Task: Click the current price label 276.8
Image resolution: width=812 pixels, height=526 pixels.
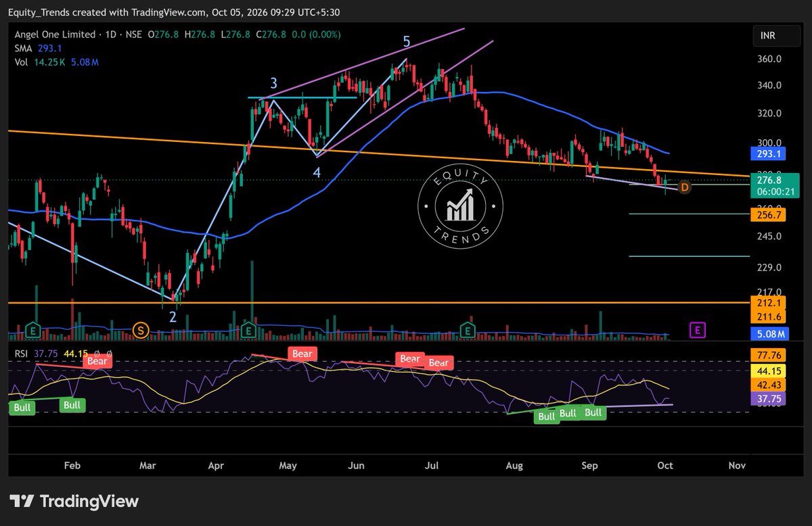Action: 769,180
